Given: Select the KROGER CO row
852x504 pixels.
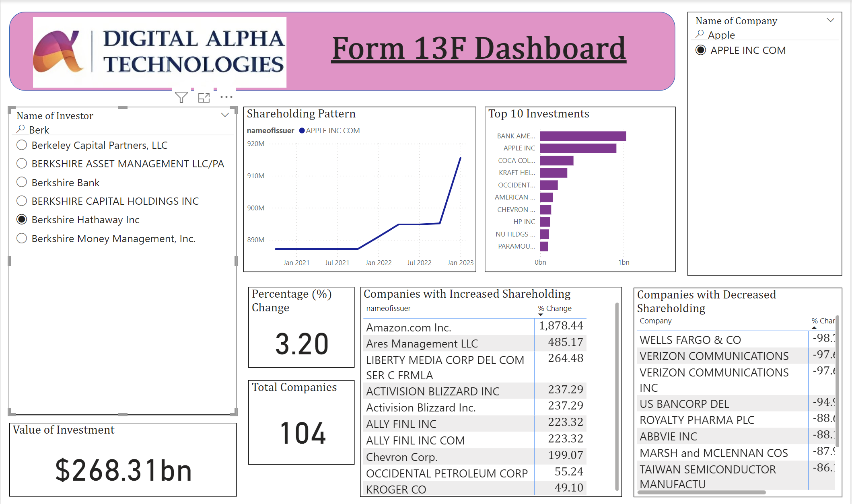Looking at the screenshot, I should click(x=475, y=489).
